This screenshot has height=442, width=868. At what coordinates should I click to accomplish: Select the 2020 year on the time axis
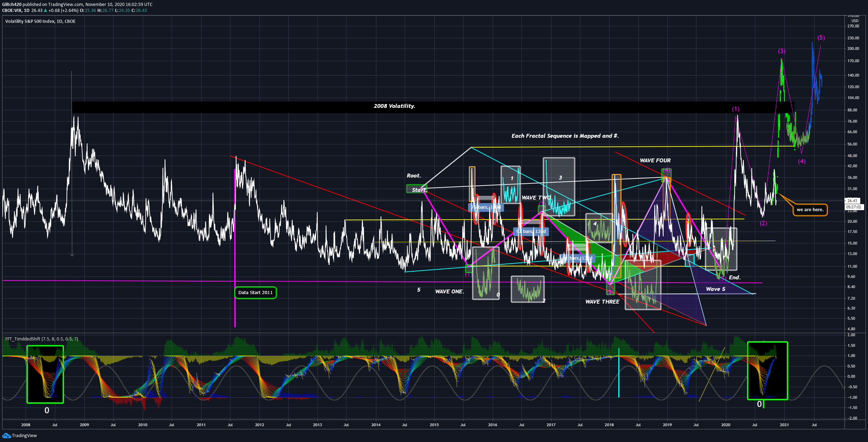click(726, 425)
